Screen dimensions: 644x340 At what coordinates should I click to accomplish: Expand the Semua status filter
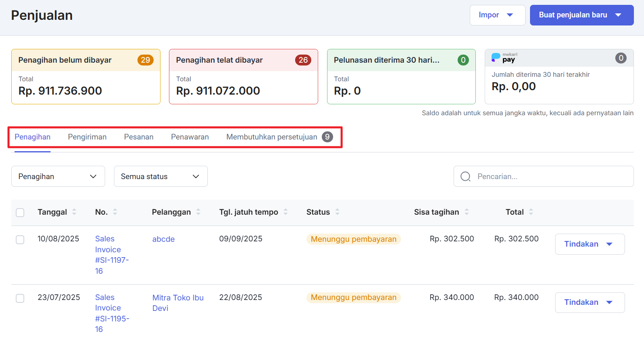[160, 177]
